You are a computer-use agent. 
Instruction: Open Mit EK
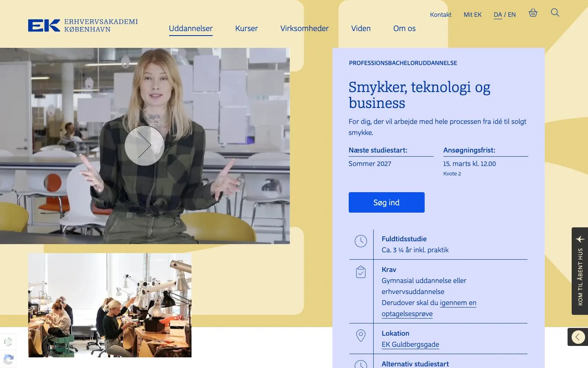tap(472, 15)
